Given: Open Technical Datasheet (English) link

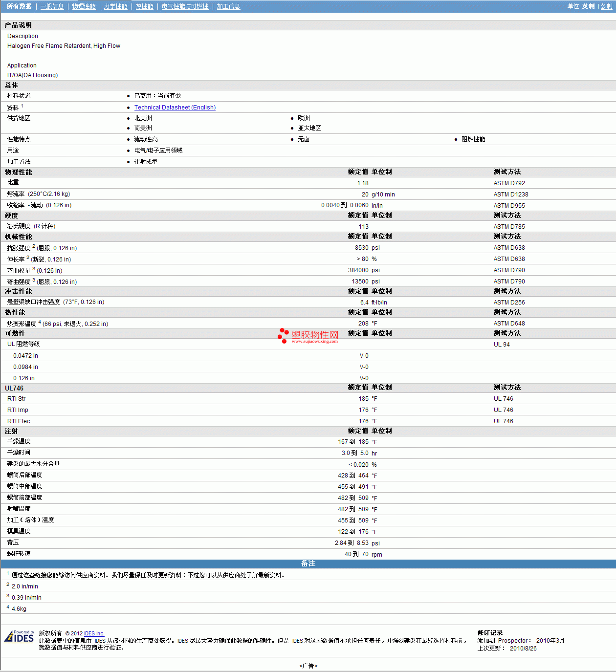Looking at the screenshot, I should [x=175, y=108].
